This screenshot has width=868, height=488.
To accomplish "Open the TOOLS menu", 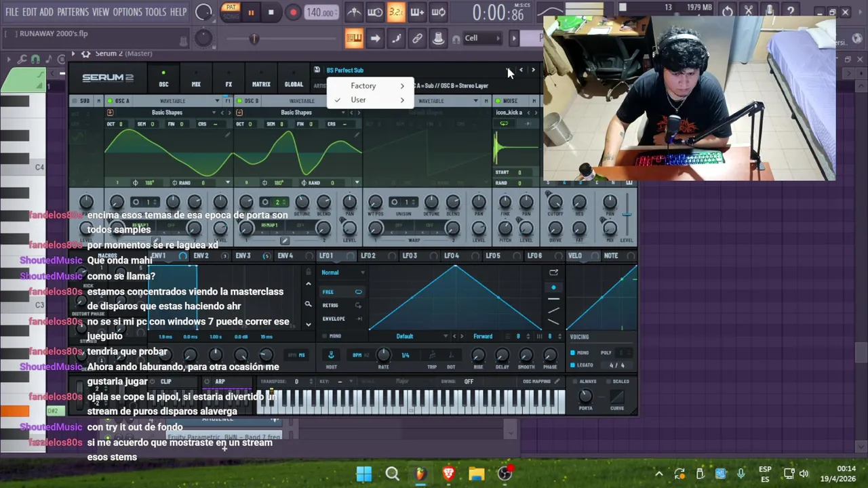I will (x=155, y=12).
